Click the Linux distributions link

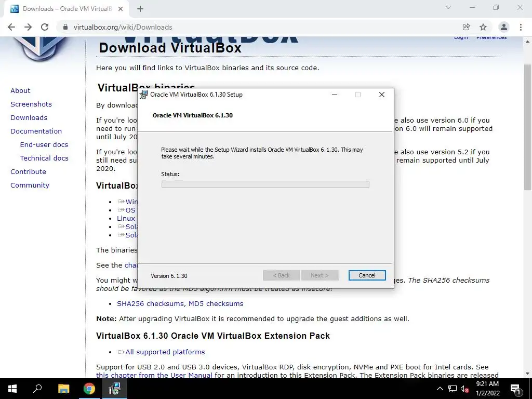coord(126,219)
